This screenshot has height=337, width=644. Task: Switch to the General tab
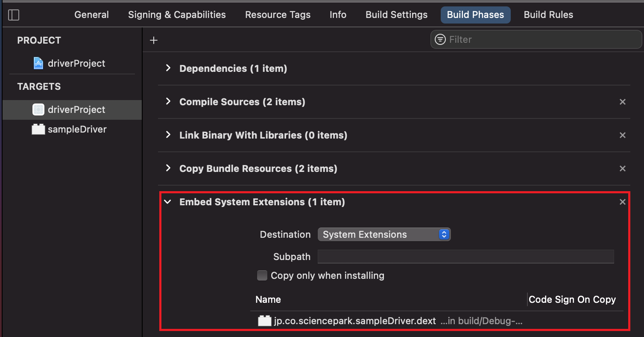91,15
